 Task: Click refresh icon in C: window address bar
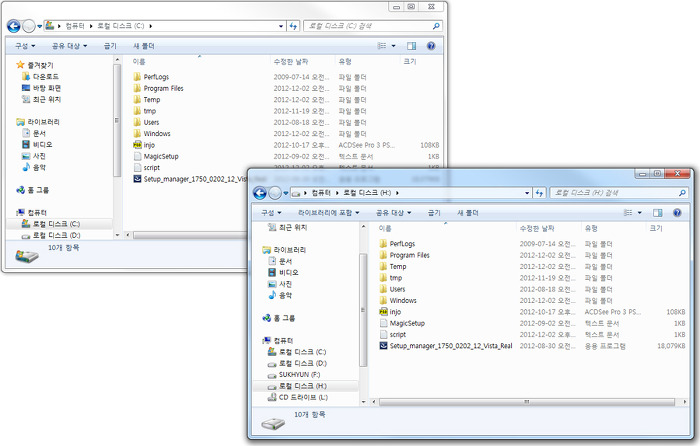[293, 26]
